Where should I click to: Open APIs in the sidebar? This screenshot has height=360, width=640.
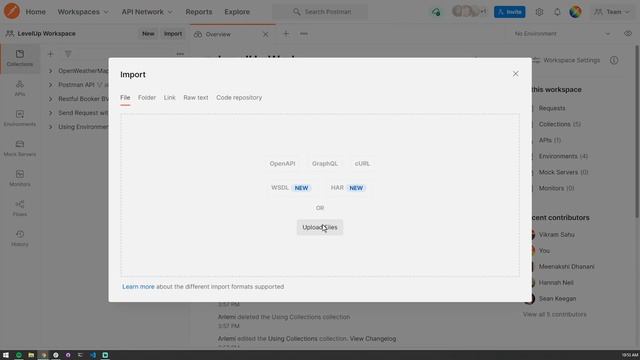coord(20,88)
